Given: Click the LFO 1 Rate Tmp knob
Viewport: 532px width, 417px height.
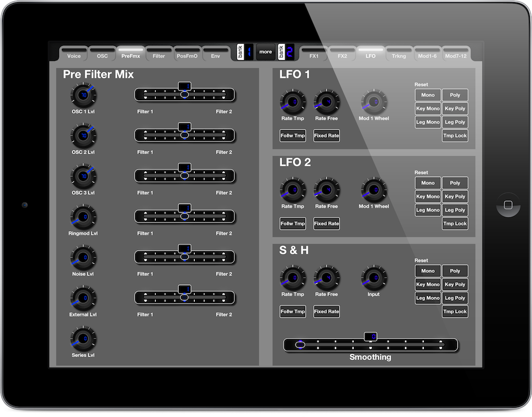Looking at the screenshot, I should click(292, 103).
